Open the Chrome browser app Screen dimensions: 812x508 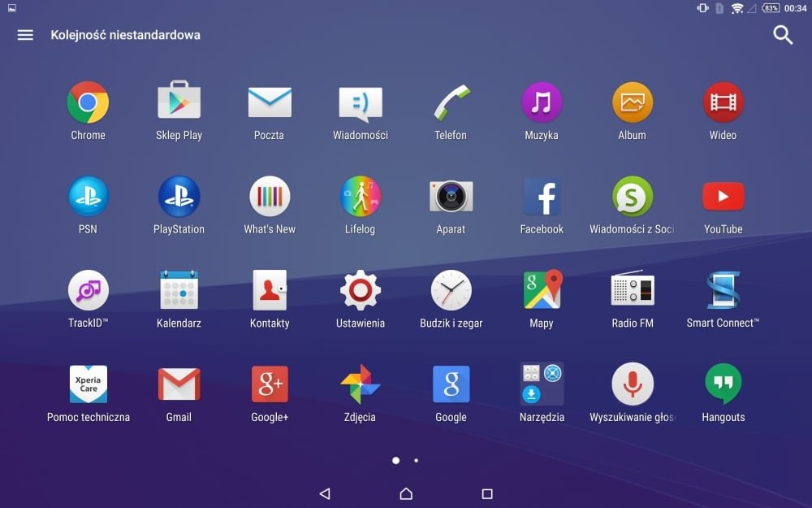tap(88, 102)
